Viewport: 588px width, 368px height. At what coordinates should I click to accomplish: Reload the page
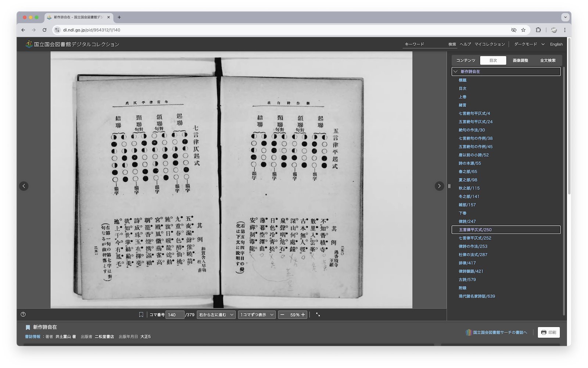(44, 30)
